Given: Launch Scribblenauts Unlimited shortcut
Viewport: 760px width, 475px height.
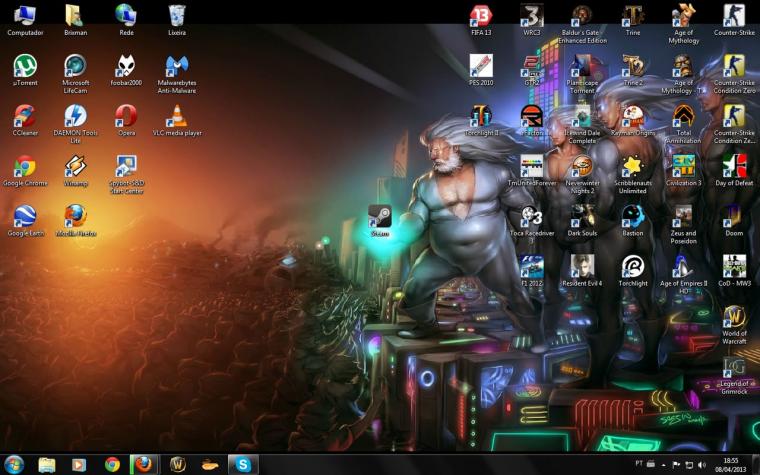Looking at the screenshot, I should (633, 174).
